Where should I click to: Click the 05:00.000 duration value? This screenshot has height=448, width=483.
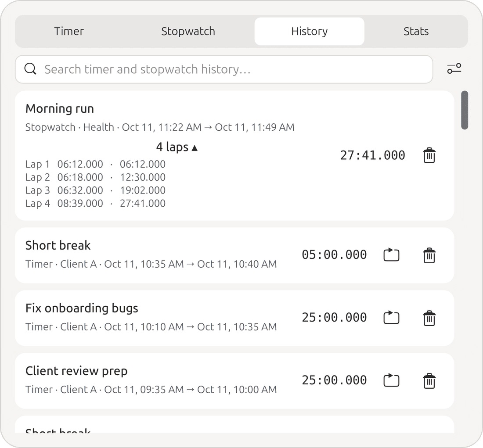click(334, 255)
